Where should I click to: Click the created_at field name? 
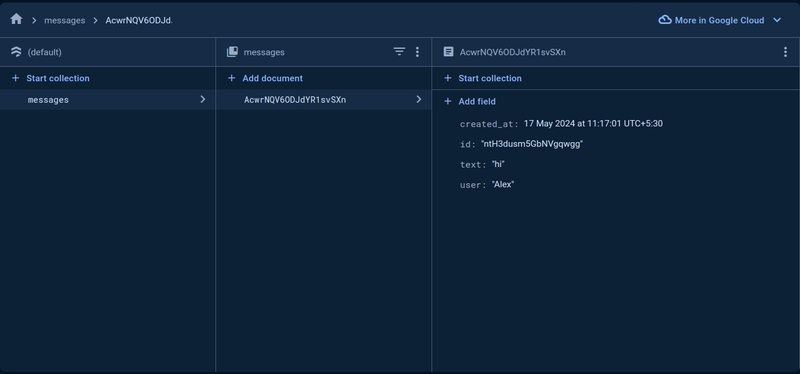coord(489,124)
